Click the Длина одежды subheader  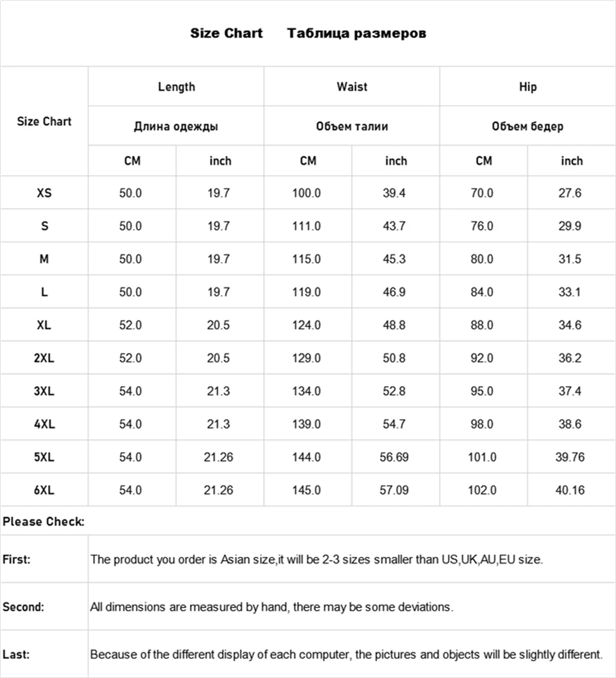pos(176,126)
